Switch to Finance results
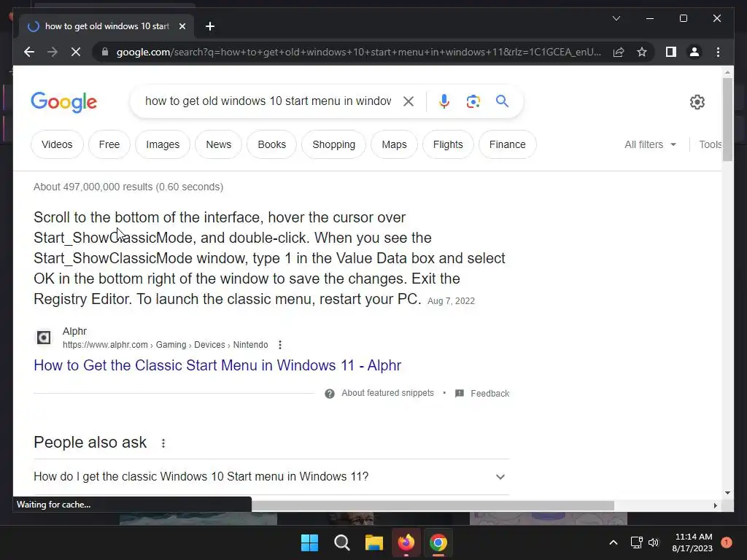This screenshot has width=747, height=560. (x=508, y=144)
